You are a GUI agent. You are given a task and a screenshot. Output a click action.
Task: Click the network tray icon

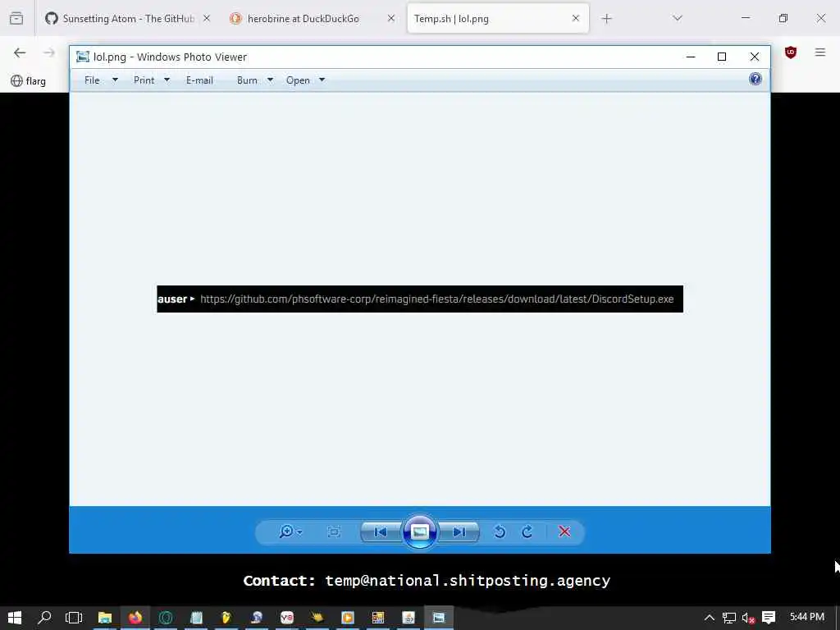coord(729,618)
